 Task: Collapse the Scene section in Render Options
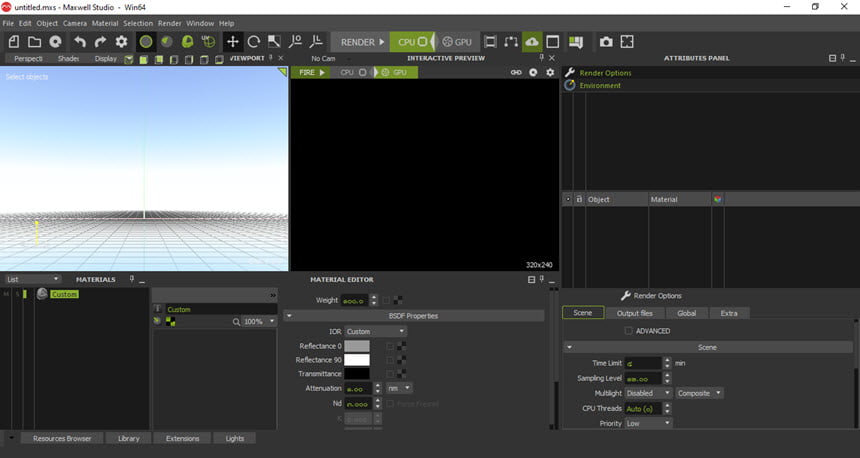coord(569,347)
